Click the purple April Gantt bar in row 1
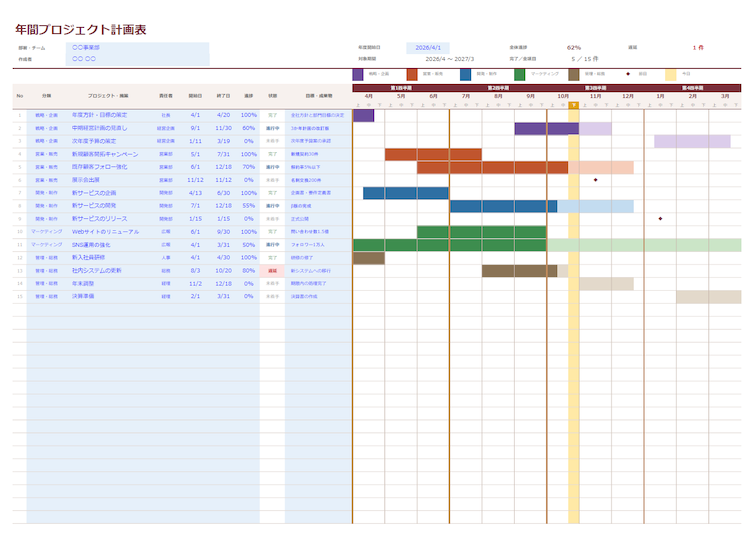754x533 pixels. tap(364, 115)
